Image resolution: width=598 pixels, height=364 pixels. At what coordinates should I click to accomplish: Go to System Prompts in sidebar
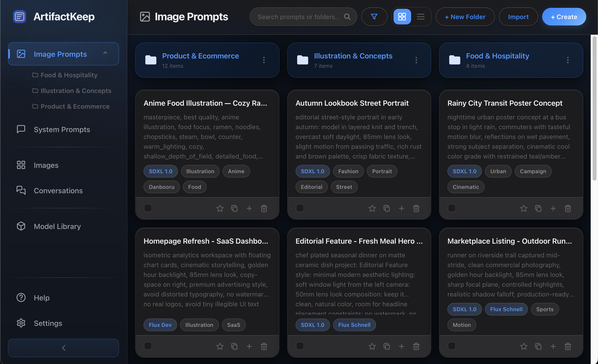pyautogui.click(x=62, y=129)
